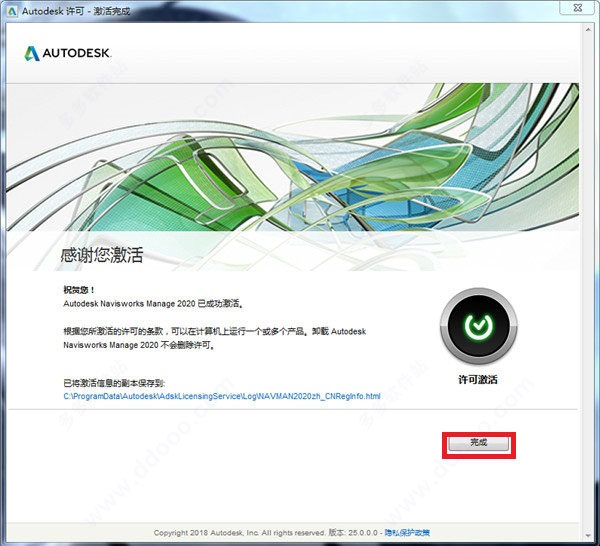
Task: Click the scrollbar up arrow
Action: [588, 29]
